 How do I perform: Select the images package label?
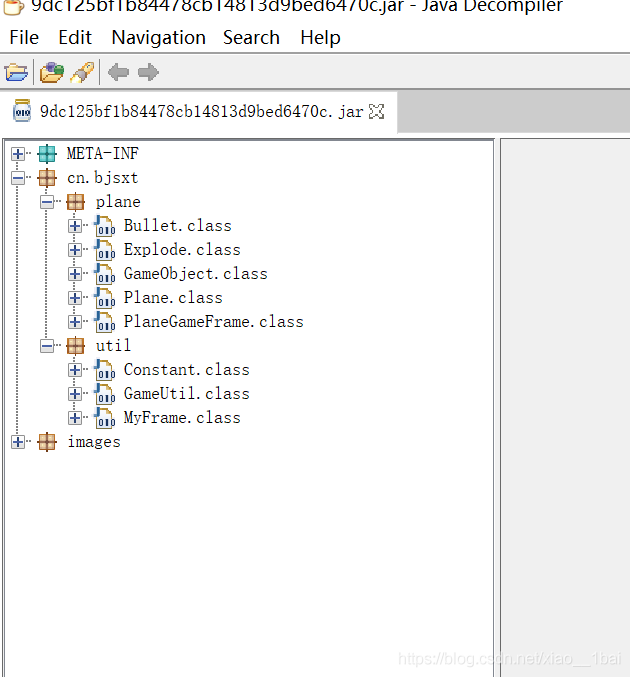(x=94, y=442)
